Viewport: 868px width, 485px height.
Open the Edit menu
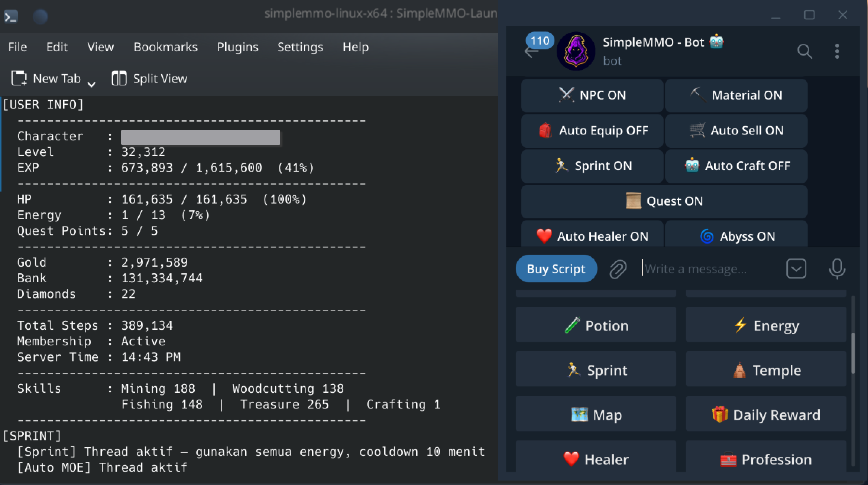pyautogui.click(x=57, y=47)
